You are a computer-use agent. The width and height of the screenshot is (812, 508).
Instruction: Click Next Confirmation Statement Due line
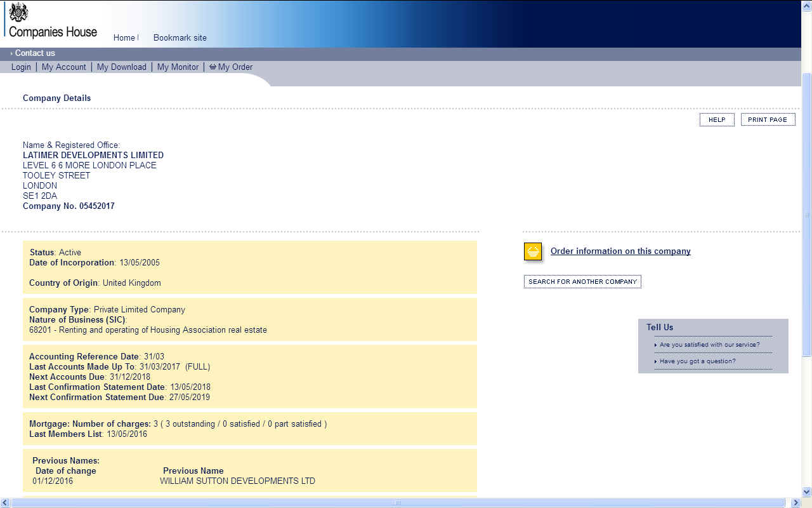click(119, 398)
